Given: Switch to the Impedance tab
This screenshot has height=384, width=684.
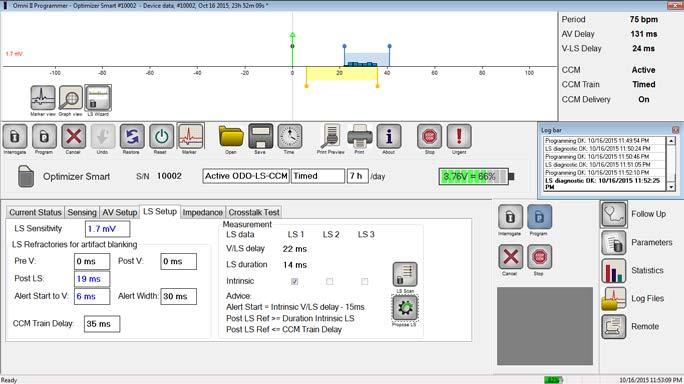Looking at the screenshot, I should point(202,212).
